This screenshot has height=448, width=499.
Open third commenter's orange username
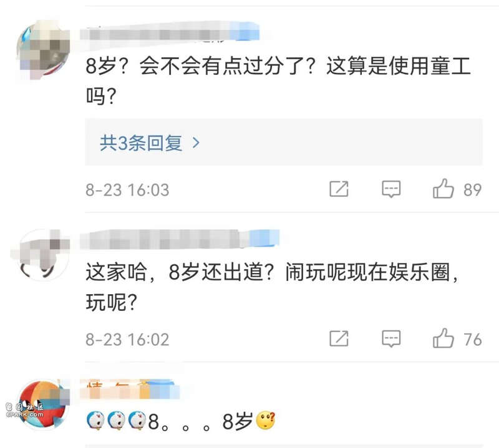(x=130, y=389)
